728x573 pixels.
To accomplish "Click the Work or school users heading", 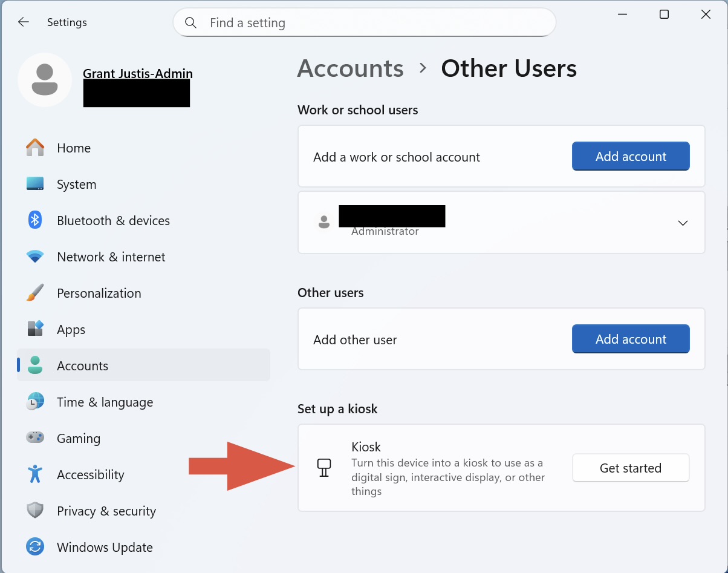I will pos(358,110).
